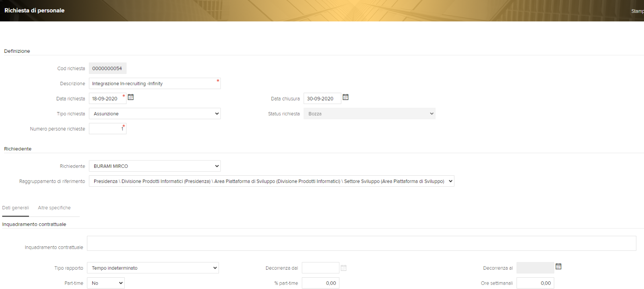Click the Cod richiesta field 0000000054
The image size is (644, 289).
tap(107, 69)
